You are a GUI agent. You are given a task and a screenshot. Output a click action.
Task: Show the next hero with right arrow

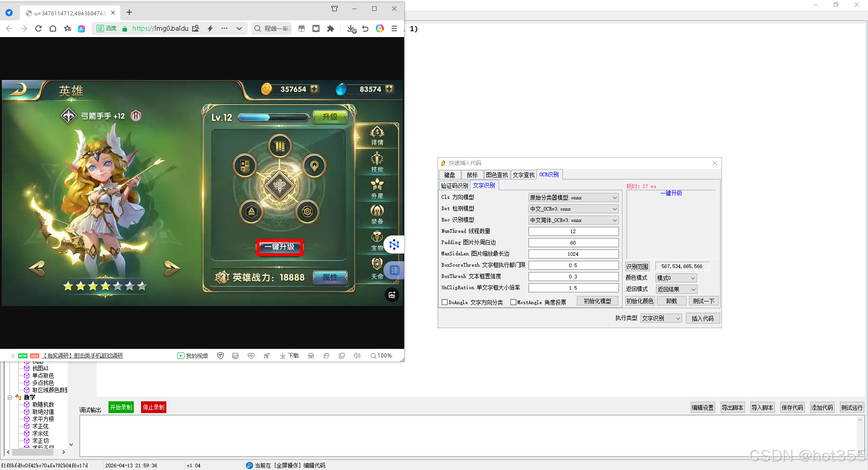point(172,268)
